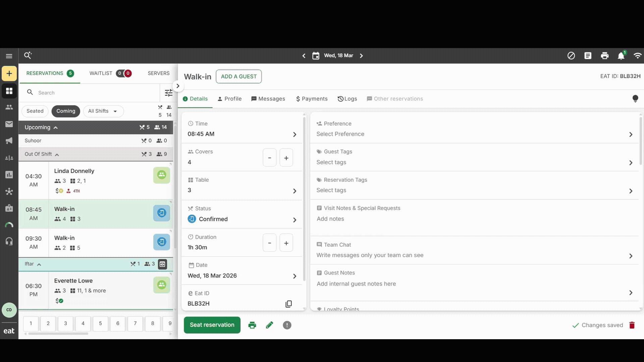Click the Seat reservation button
The height and width of the screenshot is (362, 644).
point(212,325)
